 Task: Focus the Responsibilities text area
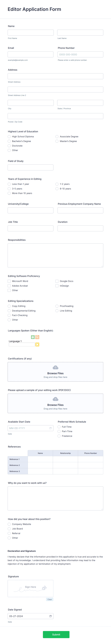(x=55, y=256)
